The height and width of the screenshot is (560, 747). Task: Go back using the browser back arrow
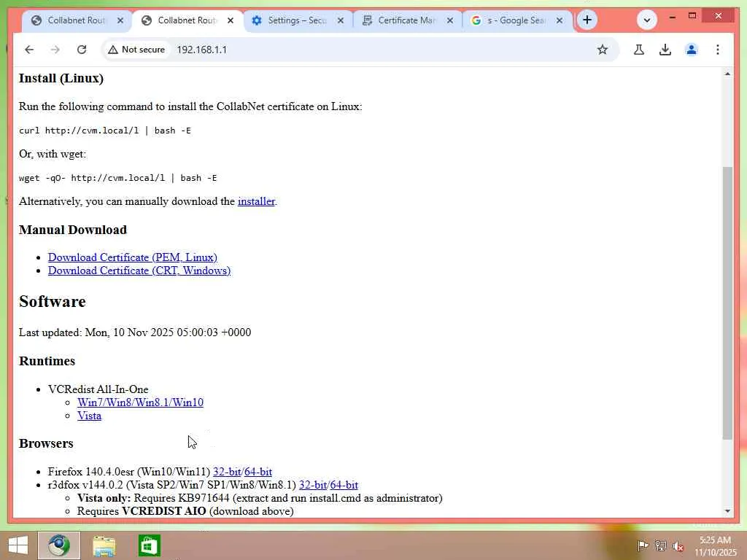(29, 50)
